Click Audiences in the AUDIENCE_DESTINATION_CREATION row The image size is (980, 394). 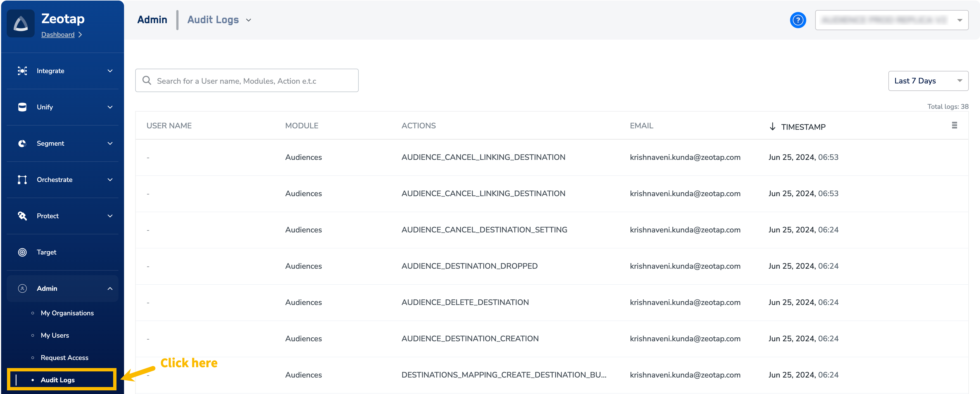point(303,338)
